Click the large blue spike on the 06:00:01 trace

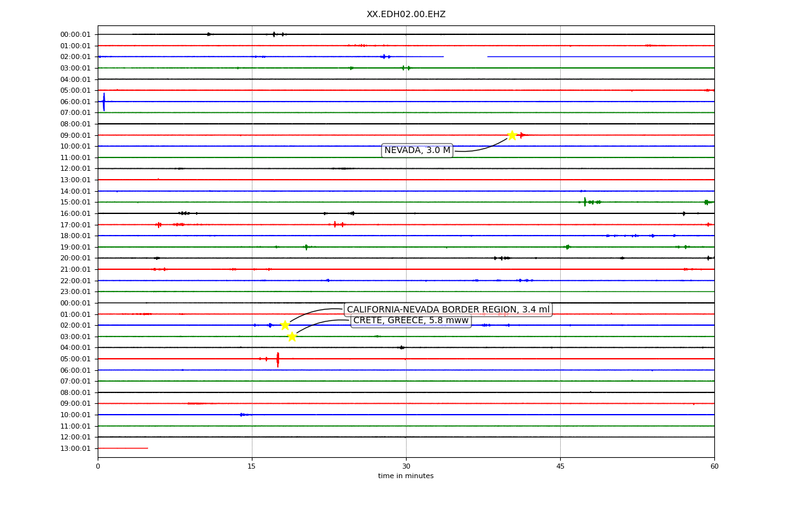104,102
